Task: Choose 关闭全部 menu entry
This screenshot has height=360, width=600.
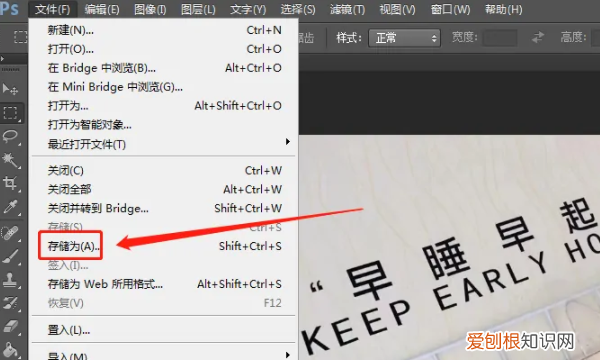Action: point(164,189)
